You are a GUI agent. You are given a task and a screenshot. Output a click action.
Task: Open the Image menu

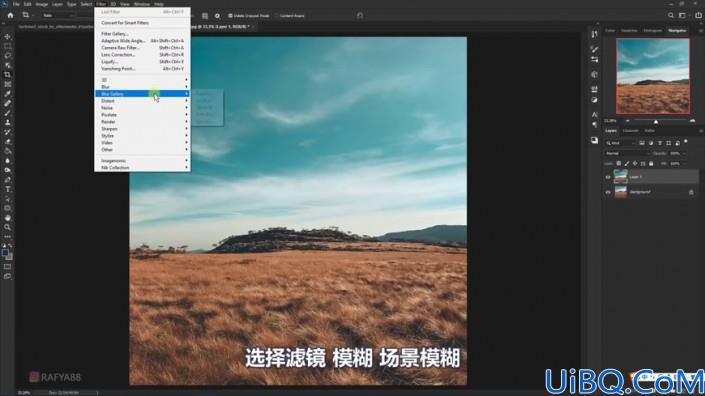[x=41, y=4]
